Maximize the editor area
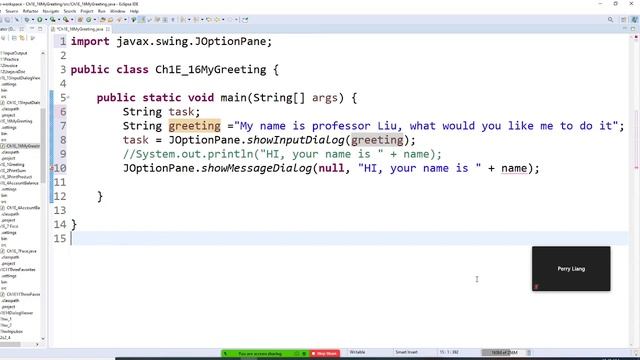The height and width of the screenshot is (360, 640). (x=633, y=29)
